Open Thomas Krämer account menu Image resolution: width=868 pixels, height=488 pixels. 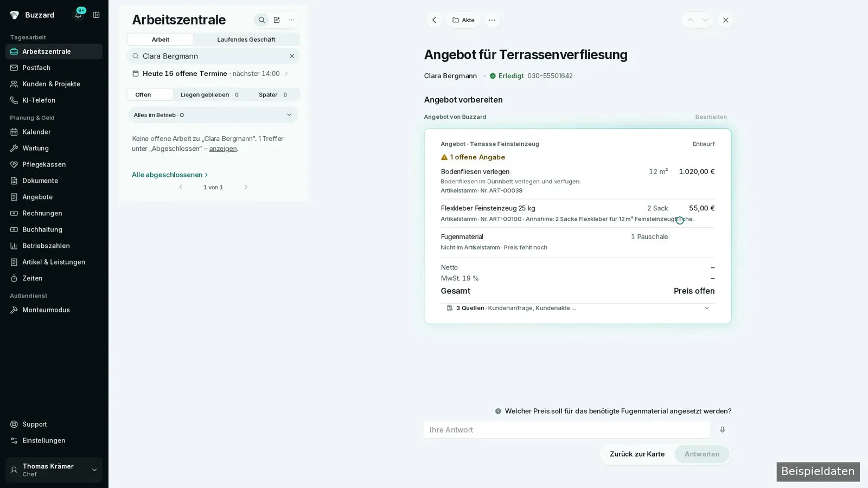pos(54,470)
